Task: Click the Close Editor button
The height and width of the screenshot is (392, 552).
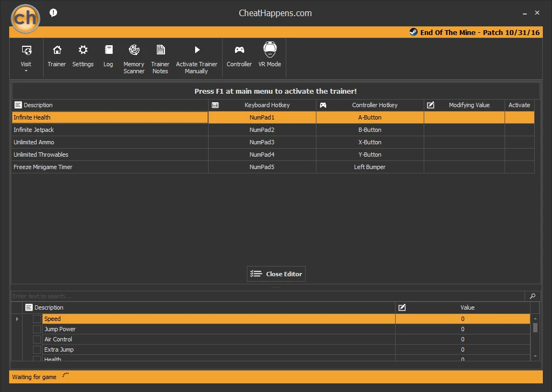Action: 276,274
